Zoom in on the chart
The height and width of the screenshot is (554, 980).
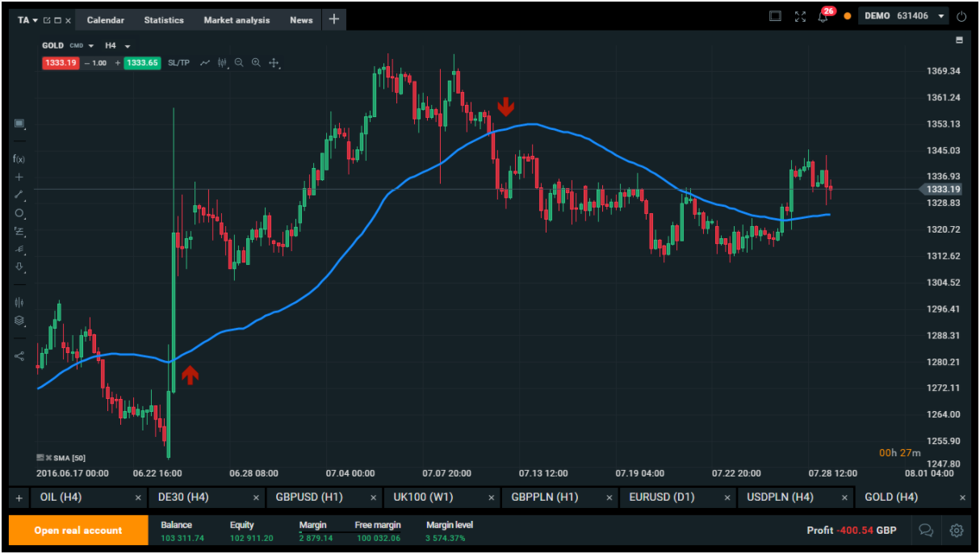point(256,63)
